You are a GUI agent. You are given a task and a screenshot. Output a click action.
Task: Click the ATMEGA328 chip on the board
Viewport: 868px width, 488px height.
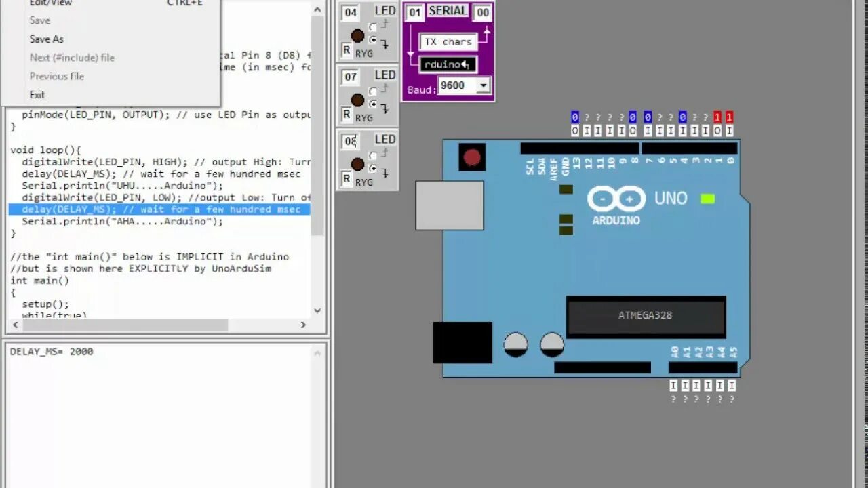pos(646,316)
